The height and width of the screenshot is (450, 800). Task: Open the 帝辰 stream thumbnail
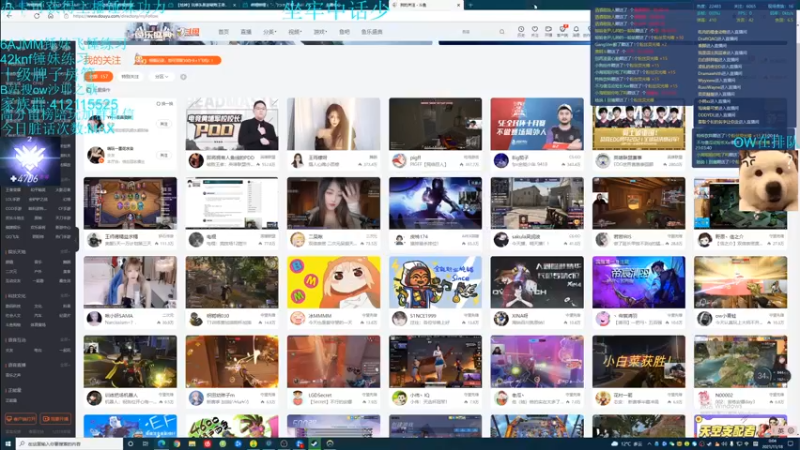[639, 282]
